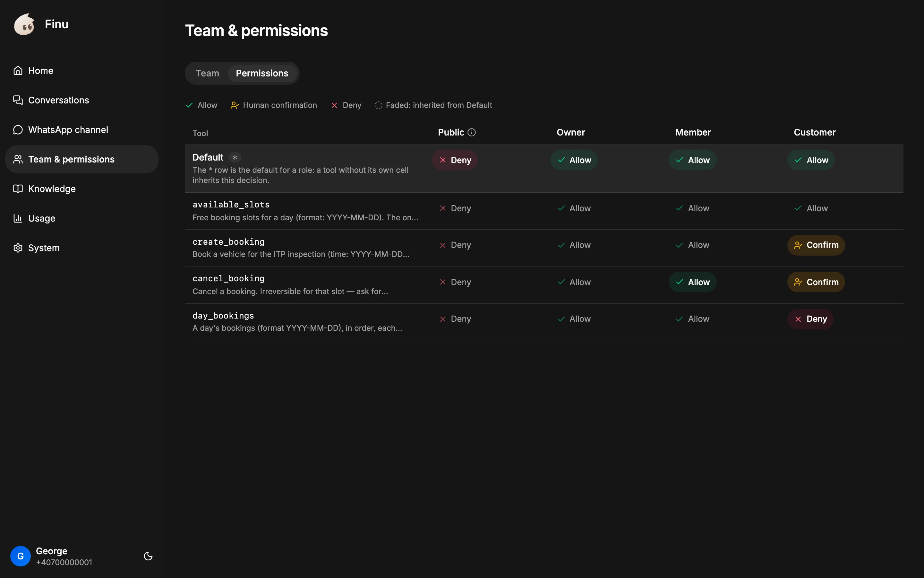Click the asterisk badge beside Default
Screen dimensions: 924x578
click(235, 157)
